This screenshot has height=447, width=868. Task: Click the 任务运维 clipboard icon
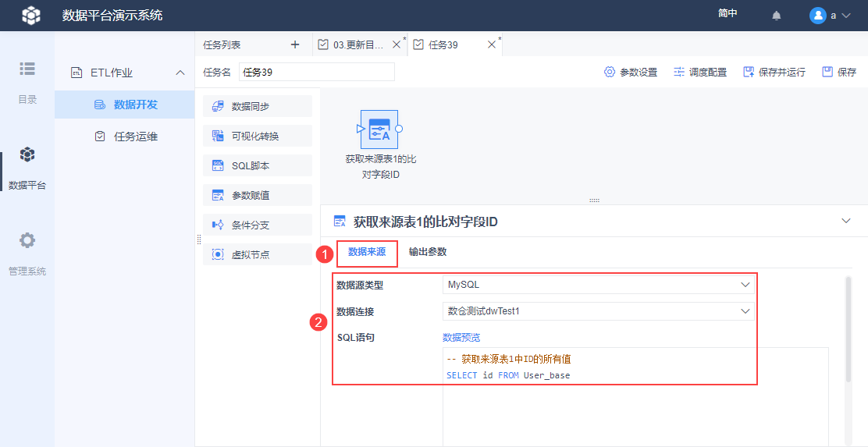coord(100,136)
